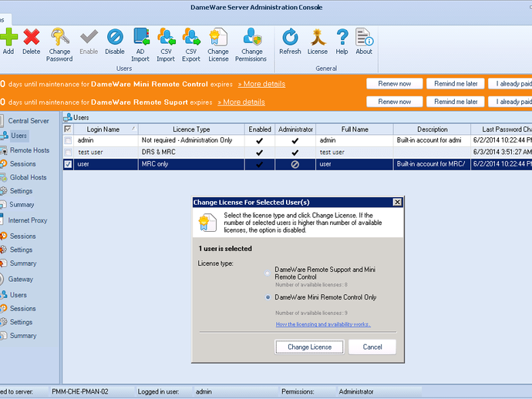532x399 pixels.
Task: Uncheck the selected user row checkbox
Action: (x=68, y=164)
